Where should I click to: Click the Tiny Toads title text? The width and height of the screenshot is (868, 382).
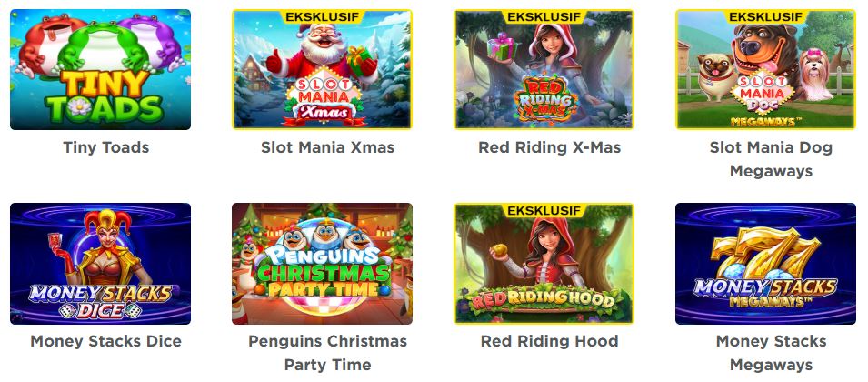(105, 148)
